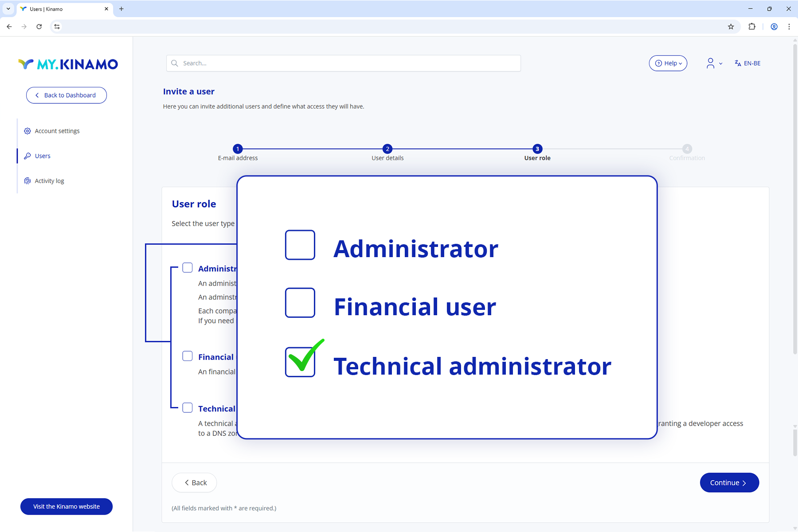
Task: Click the all fields required note
Action: 224,509
